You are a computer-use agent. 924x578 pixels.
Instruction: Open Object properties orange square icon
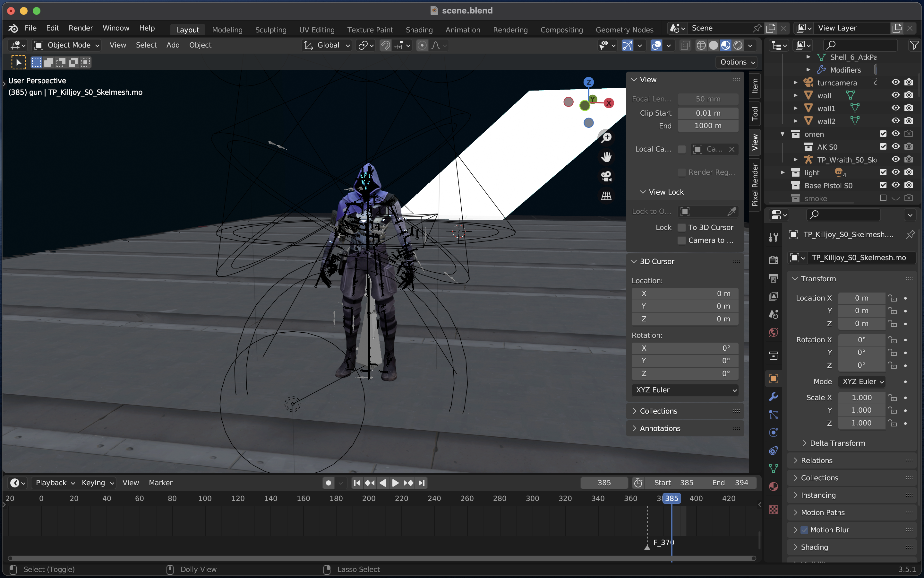[774, 379]
